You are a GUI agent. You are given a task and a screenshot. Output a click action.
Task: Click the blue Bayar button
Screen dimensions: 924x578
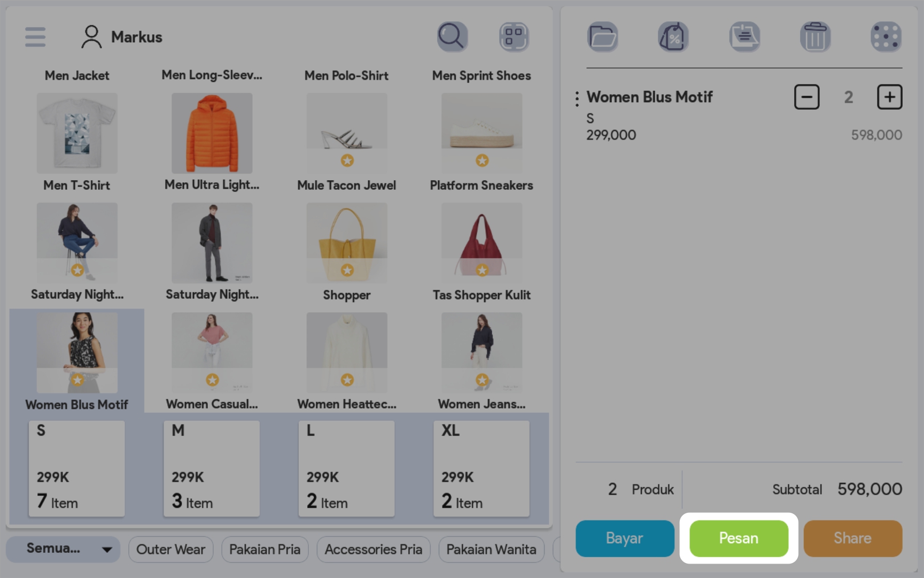[x=625, y=538]
